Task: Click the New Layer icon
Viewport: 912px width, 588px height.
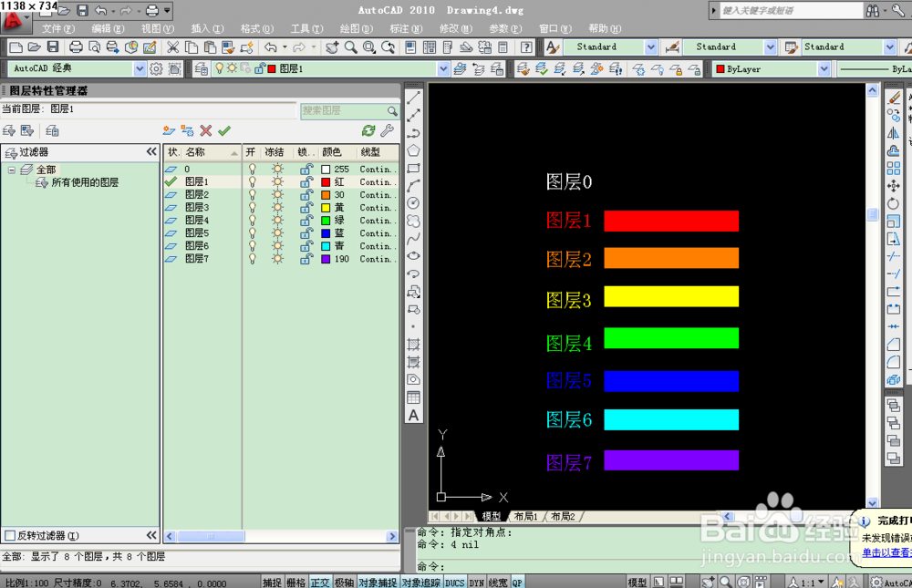Action: pyautogui.click(x=169, y=131)
